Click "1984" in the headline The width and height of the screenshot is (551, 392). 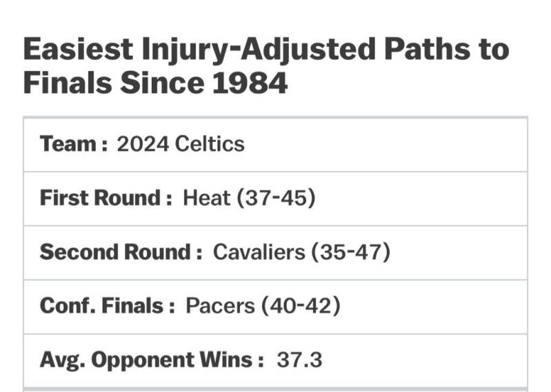click(246, 84)
